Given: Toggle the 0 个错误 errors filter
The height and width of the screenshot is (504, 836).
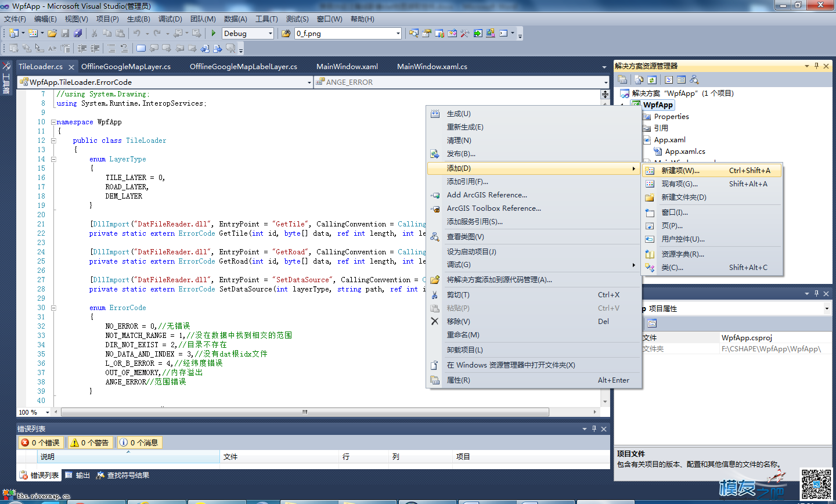Looking at the screenshot, I should [41, 442].
